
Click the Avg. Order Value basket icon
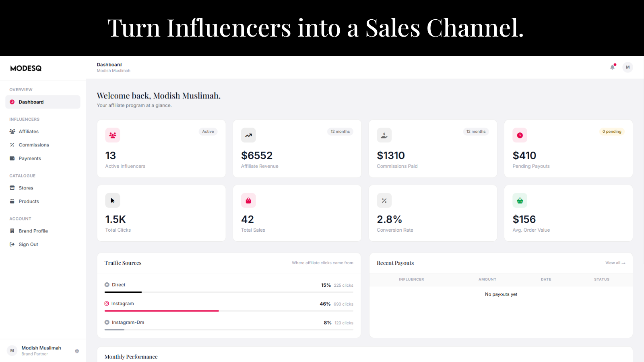[x=520, y=200]
